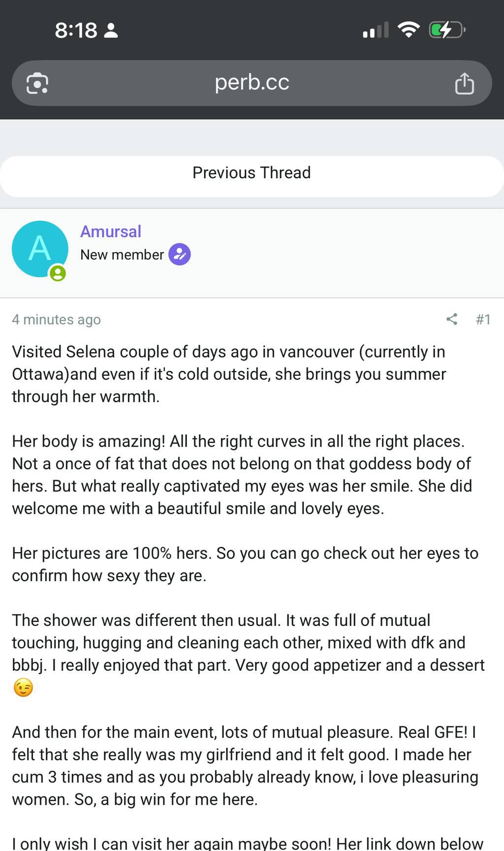504x851 pixels.
Task: Tap the page scan icon in address bar
Action: [x=37, y=83]
